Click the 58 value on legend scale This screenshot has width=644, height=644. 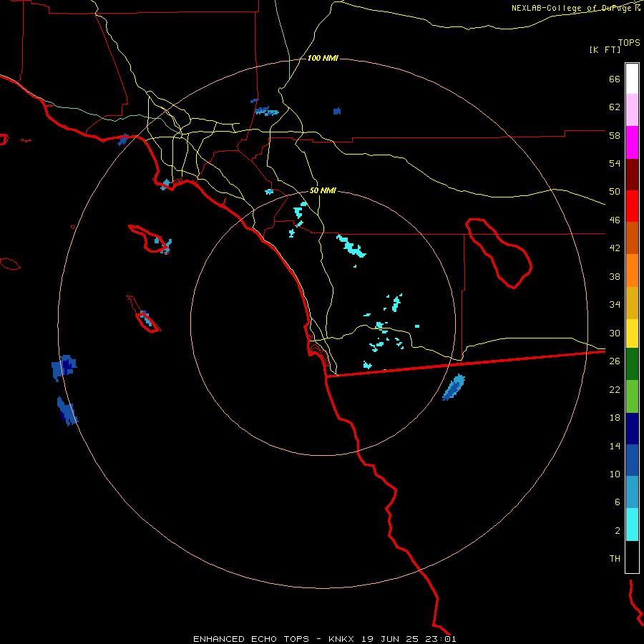[615, 135]
